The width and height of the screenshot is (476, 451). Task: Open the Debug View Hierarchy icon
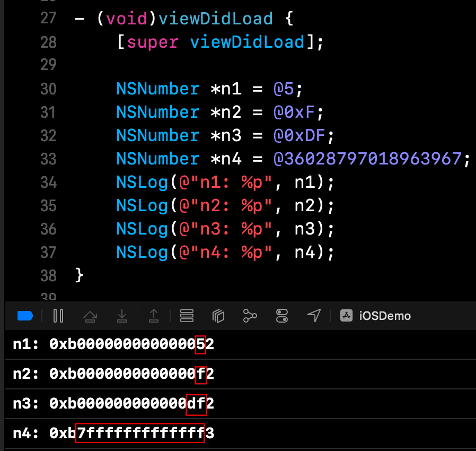tap(218, 316)
